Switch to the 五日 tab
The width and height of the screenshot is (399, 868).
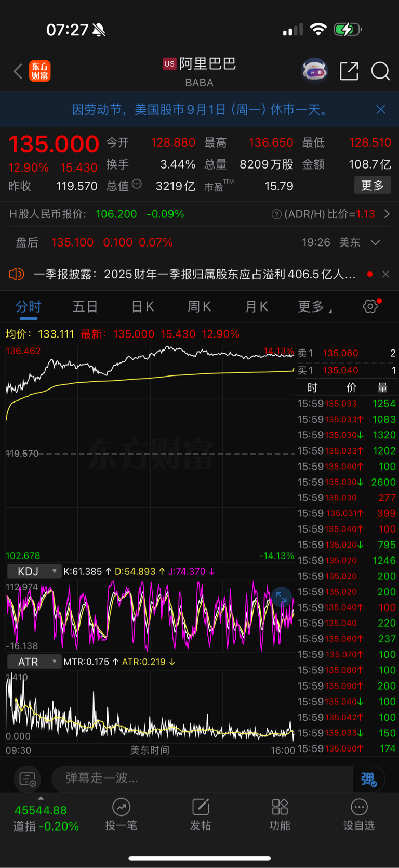85,307
